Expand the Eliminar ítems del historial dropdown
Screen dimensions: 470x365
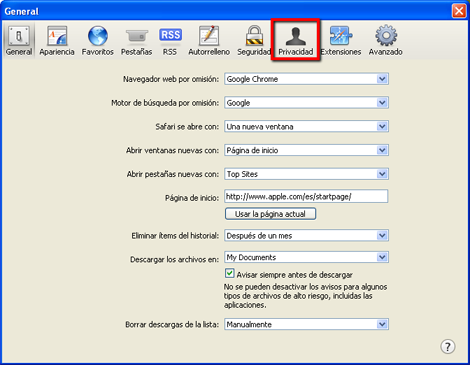(306, 236)
